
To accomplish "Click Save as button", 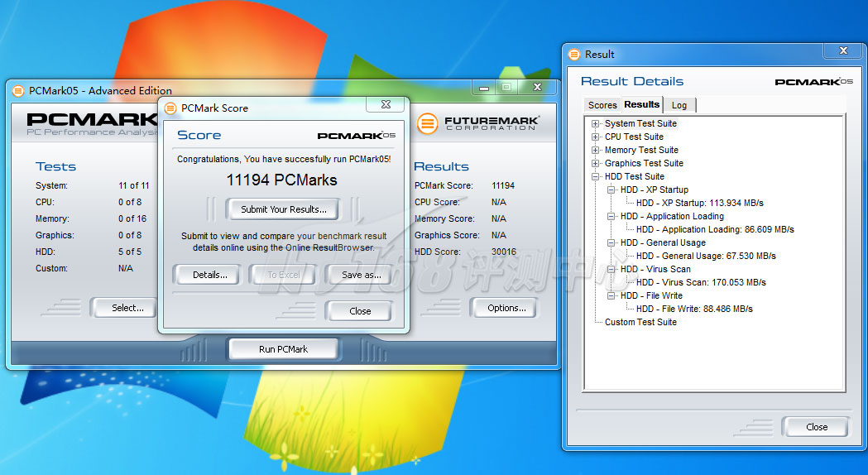I will point(361,275).
